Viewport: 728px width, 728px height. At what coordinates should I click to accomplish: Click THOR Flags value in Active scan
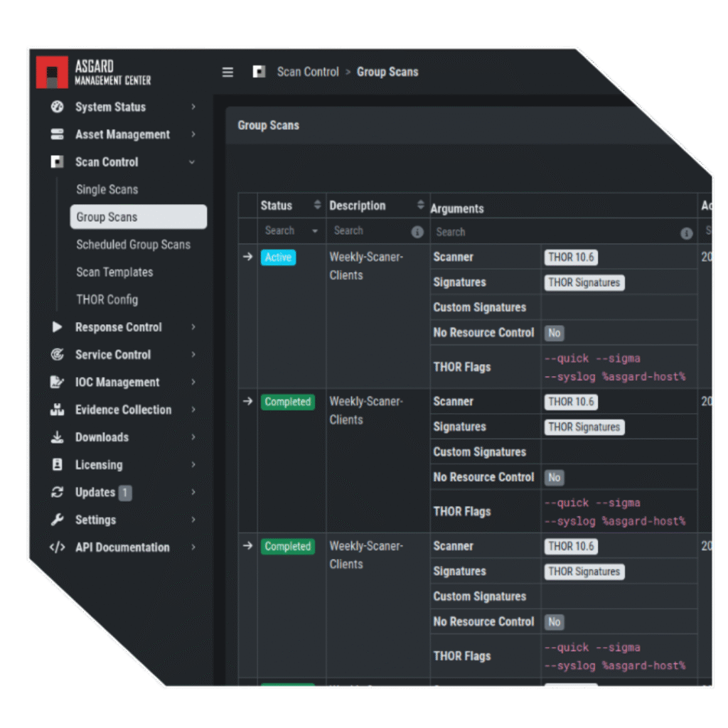point(615,368)
